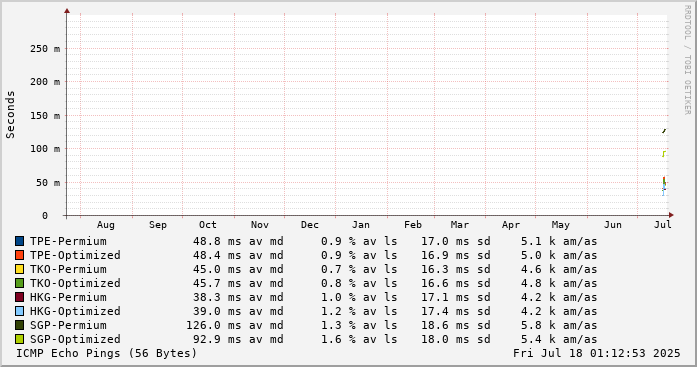Viewport: 697px width, 367px height.
Task: Click the Seconds axis title
Action: (10, 115)
